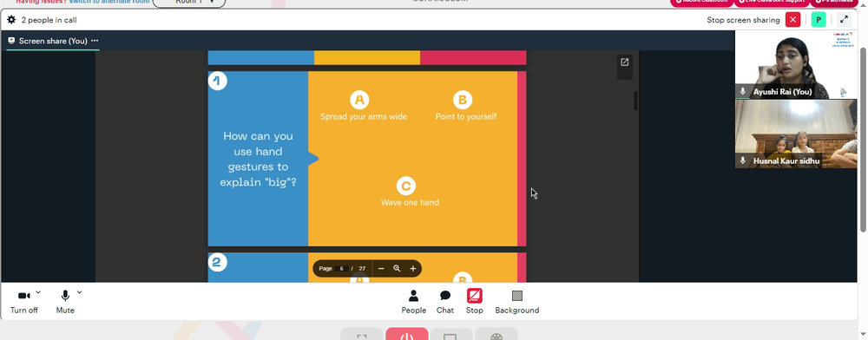This screenshot has width=868, height=340.
Task: Click the document viewer's vertical scrollbar thumb
Action: pos(635,101)
